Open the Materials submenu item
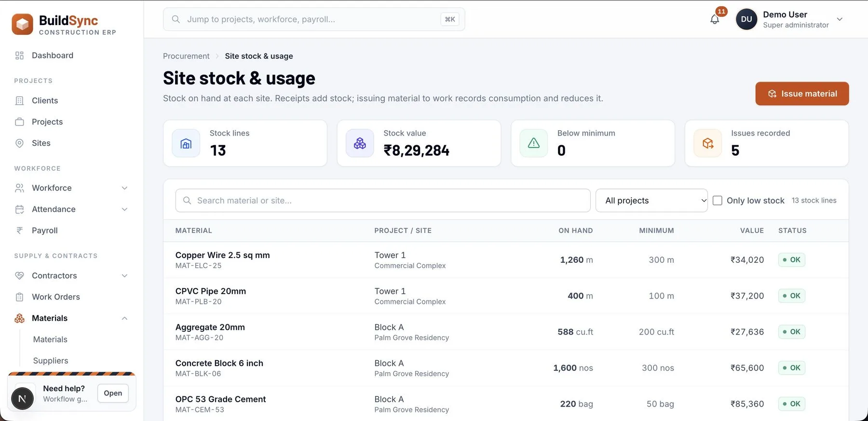Screen dimensions: 868x421 point(50,340)
